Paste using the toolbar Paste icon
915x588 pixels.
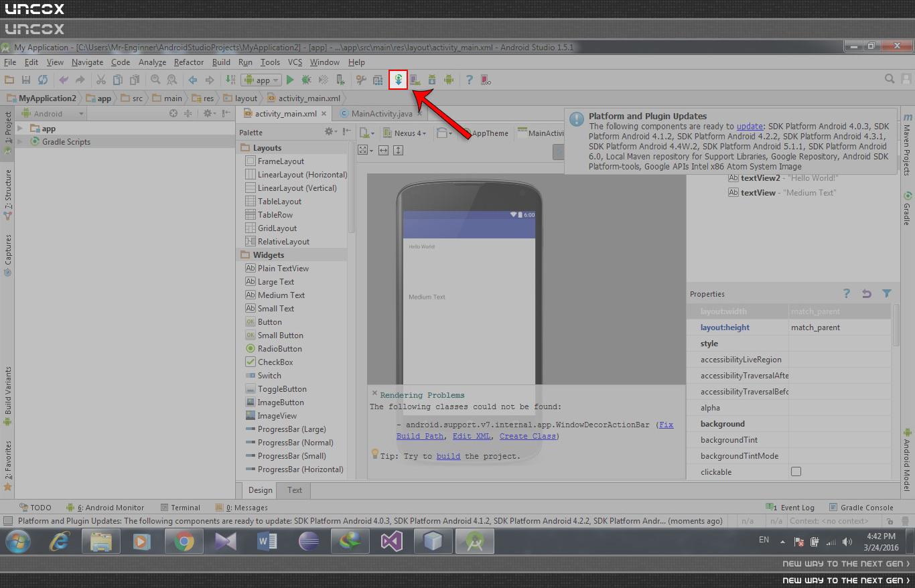pyautogui.click(x=134, y=80)
